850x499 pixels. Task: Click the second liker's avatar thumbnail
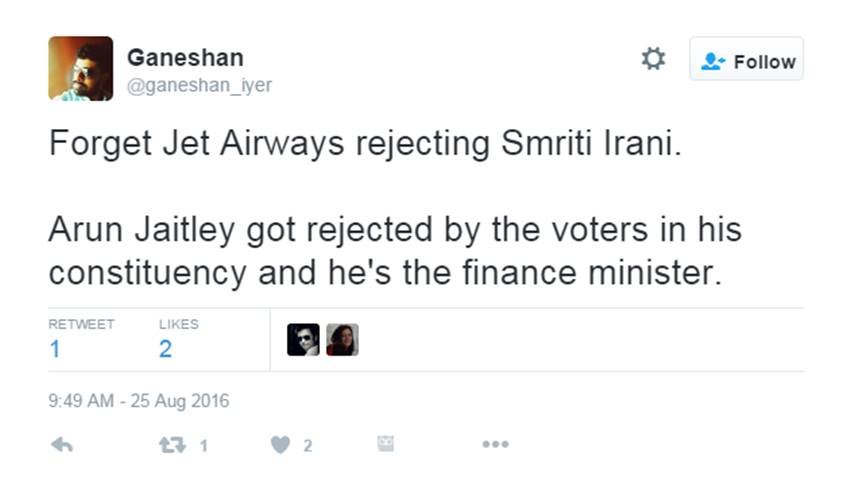(342, 340)
